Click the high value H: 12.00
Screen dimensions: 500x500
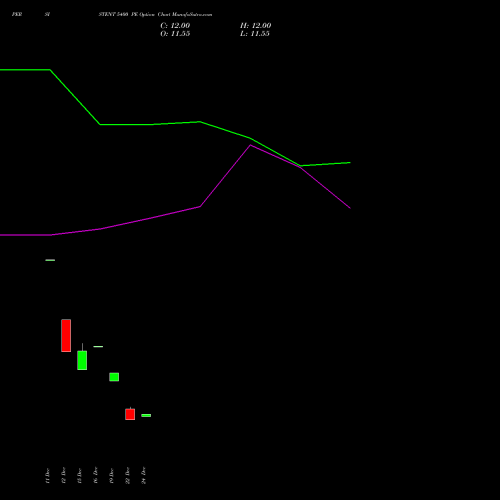tap(255, 26)
